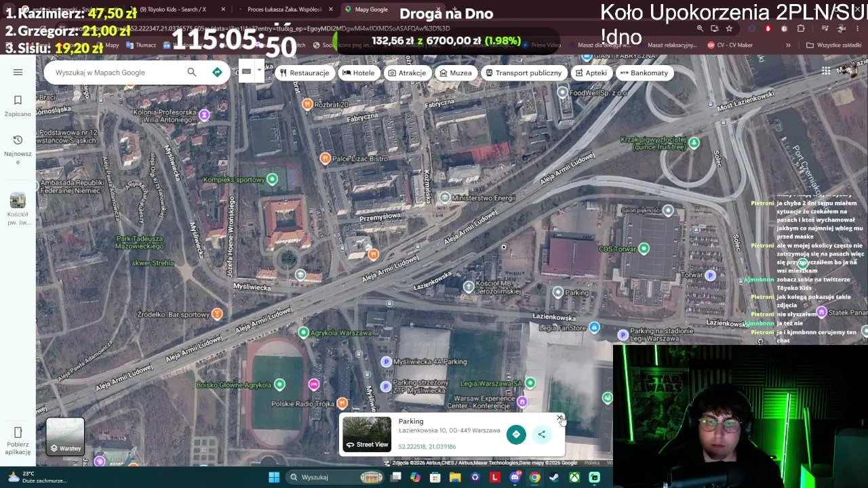
Task: Select the Palce Lizać Bistro restaurant pin
Action: pyautogui.click(x=325, y=158)
